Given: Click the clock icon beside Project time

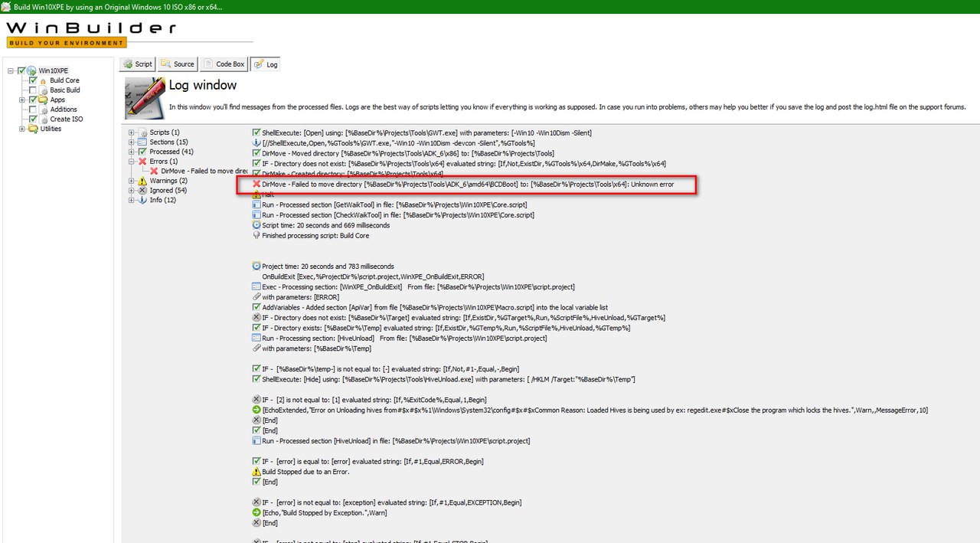Looking at the screenshot, I should coord(256,266).
